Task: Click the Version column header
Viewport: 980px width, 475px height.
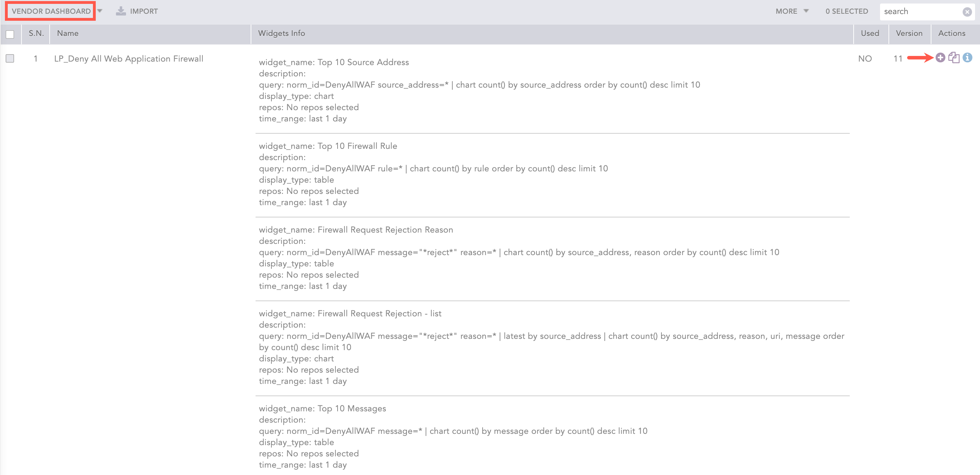Action: pos(909,33)
